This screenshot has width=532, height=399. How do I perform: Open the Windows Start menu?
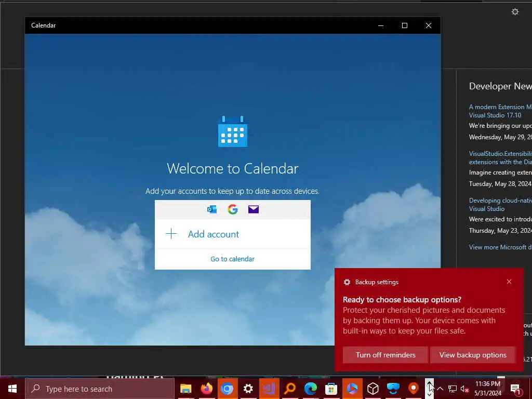click(x=12, y=389)
